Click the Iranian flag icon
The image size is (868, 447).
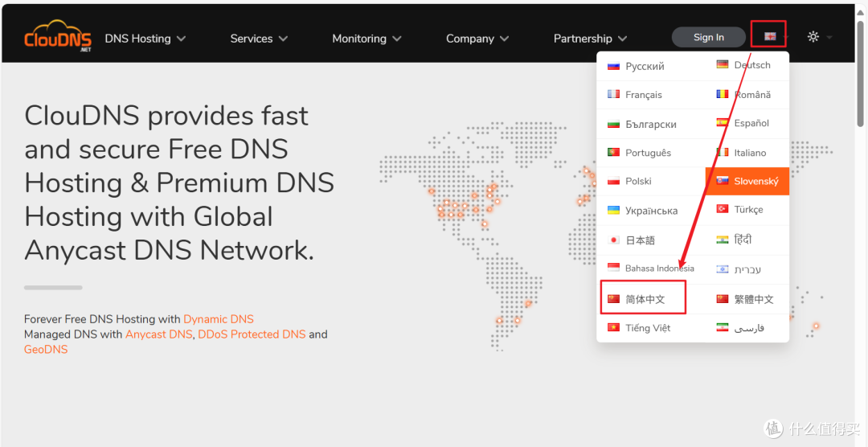click(722, 327)
